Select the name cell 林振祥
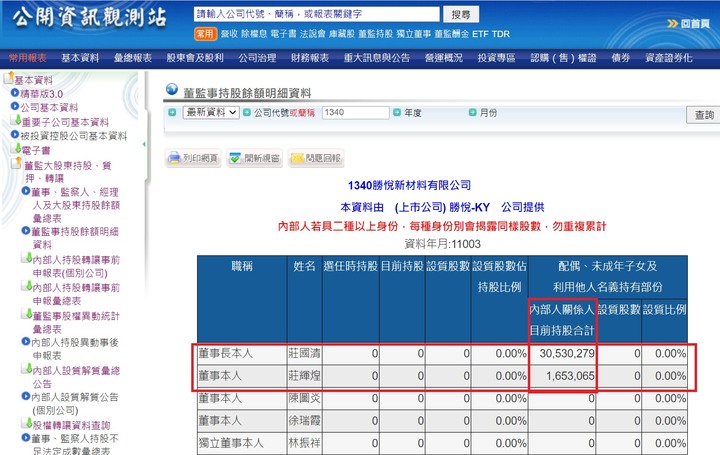 (x=304, y=443)
